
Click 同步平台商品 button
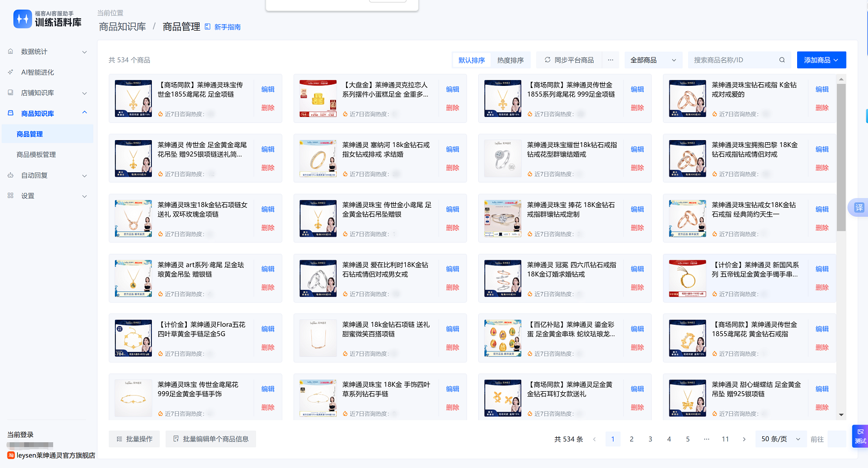[569, 60]
